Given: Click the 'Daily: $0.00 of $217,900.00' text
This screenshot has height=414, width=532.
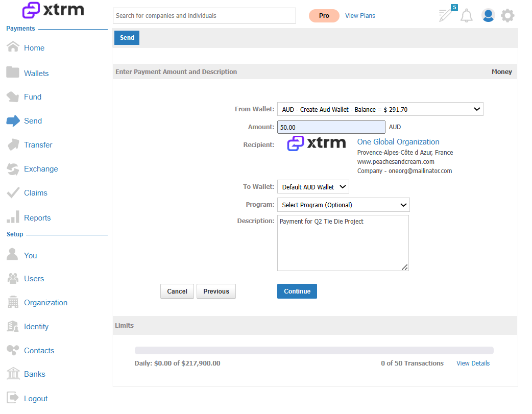Looking at the screenshot, I should (178, 363).
